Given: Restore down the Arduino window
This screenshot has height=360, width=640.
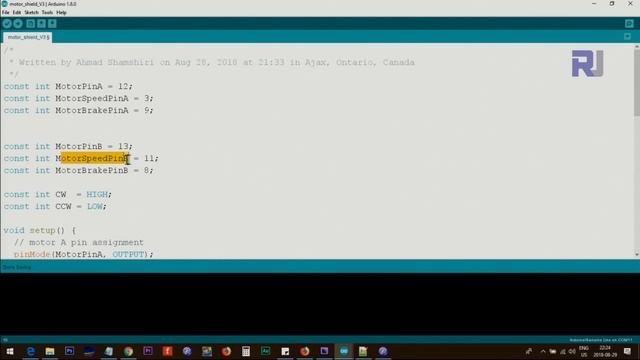Looking at the screenshot, I should [x=612, y=4].
